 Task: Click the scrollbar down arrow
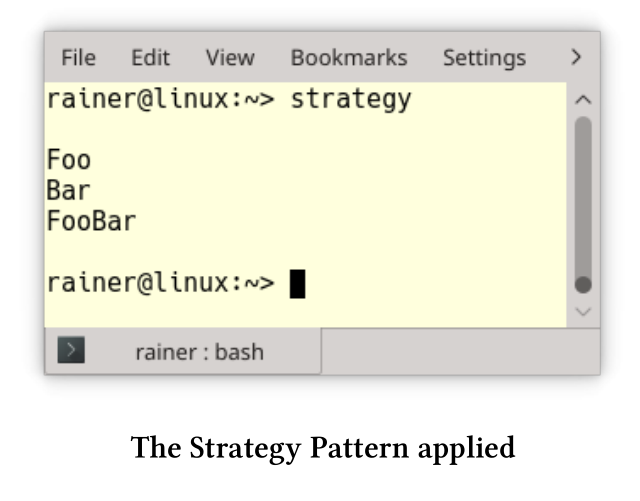pyautogui.click(x=583, y=312)
